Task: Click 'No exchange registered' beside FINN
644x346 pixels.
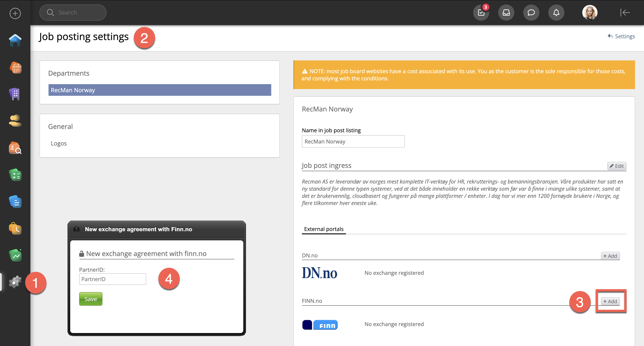Action: point(394,324)
